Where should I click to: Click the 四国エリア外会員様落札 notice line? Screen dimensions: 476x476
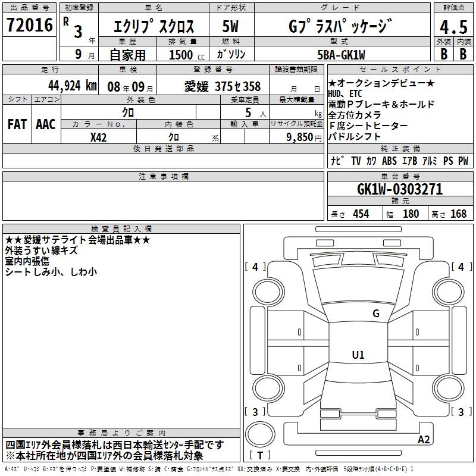pos(115,445)
